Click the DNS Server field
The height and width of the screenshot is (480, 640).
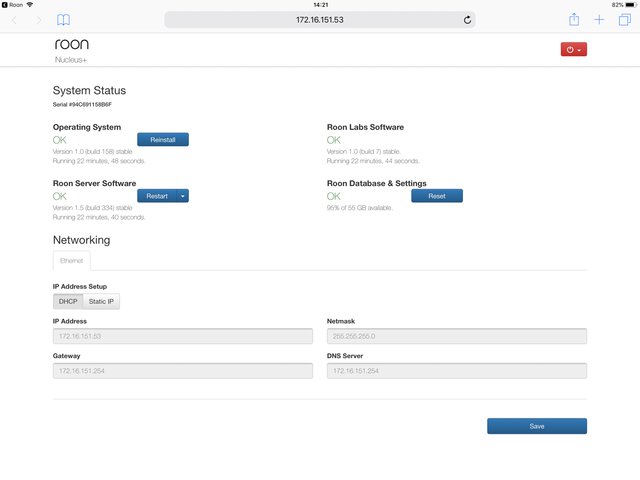point(456,371)
